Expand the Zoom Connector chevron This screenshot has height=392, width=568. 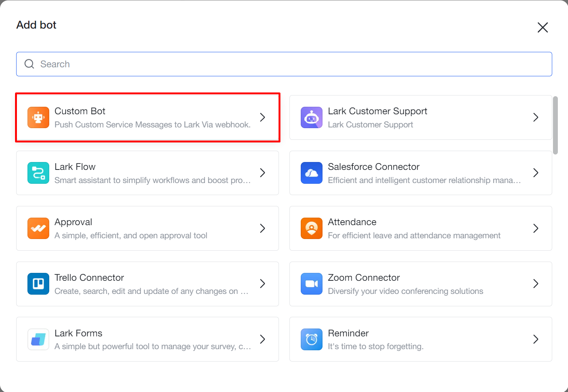(x=536, y=284)
